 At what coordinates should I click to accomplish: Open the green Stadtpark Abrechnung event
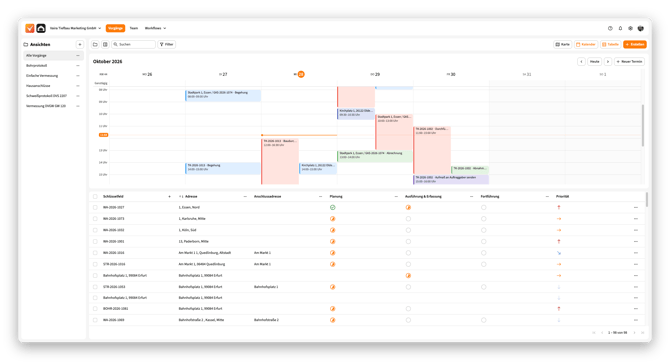[374, 156]
